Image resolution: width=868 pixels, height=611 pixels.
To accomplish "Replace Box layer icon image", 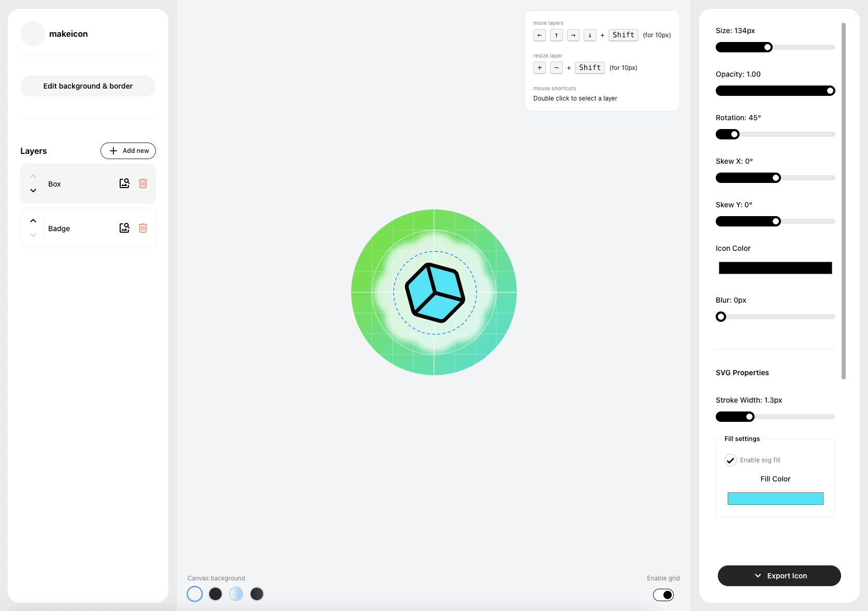I will click(124, 183).
